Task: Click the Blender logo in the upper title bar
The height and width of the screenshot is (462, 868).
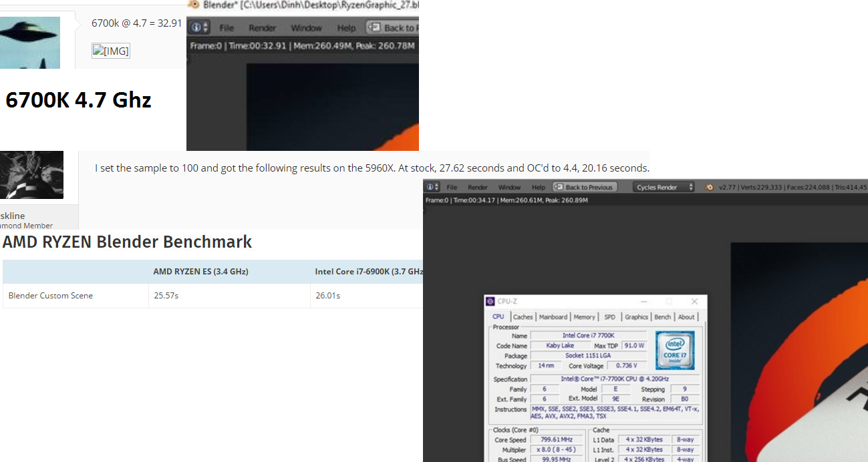Action: (193, 5)
